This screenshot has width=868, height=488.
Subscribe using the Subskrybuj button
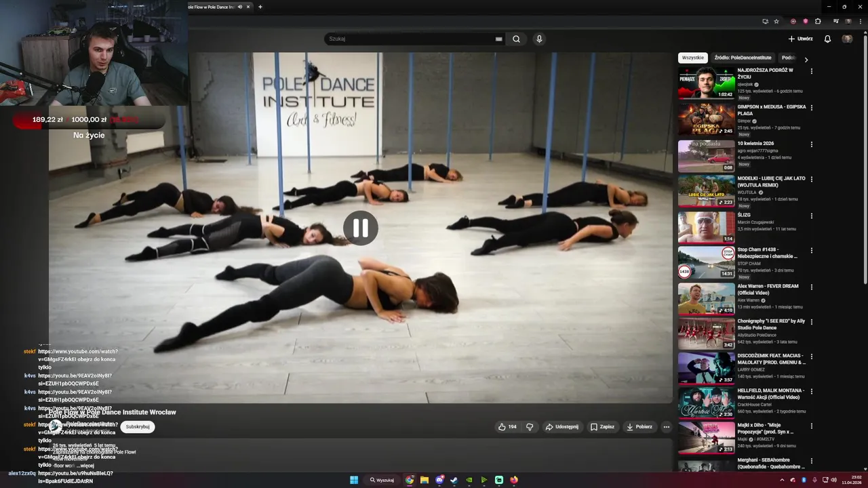pyautogui.click(x=138, y=426)
